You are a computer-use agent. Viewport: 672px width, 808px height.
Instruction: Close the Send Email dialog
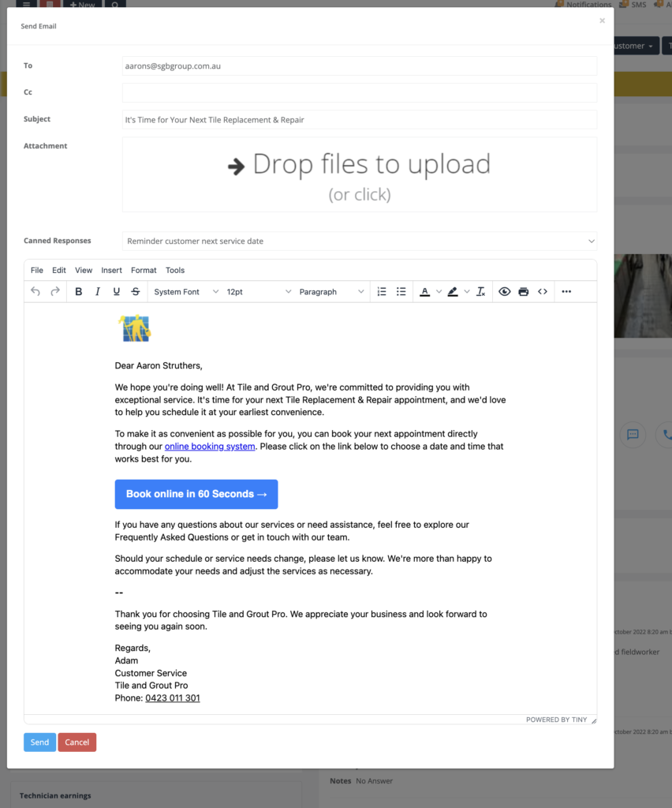click(x=602, y=21)
